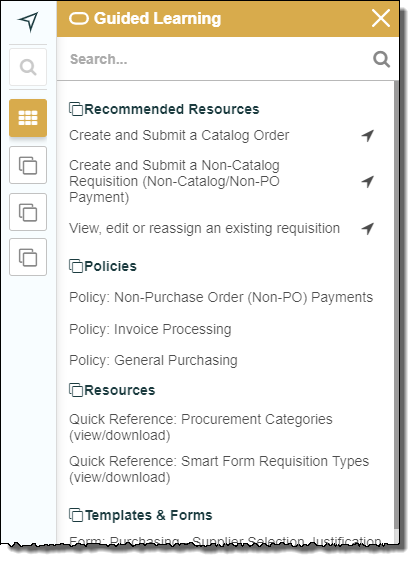415x563 pixels.
Task: Collapse the Resources section header
Action: 112,390
